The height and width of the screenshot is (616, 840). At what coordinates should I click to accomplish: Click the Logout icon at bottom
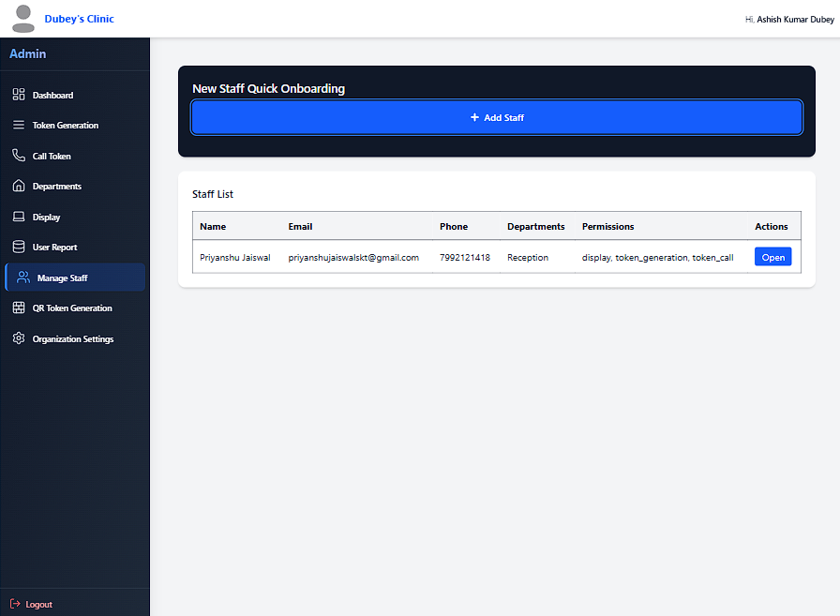tap(15, 604)
